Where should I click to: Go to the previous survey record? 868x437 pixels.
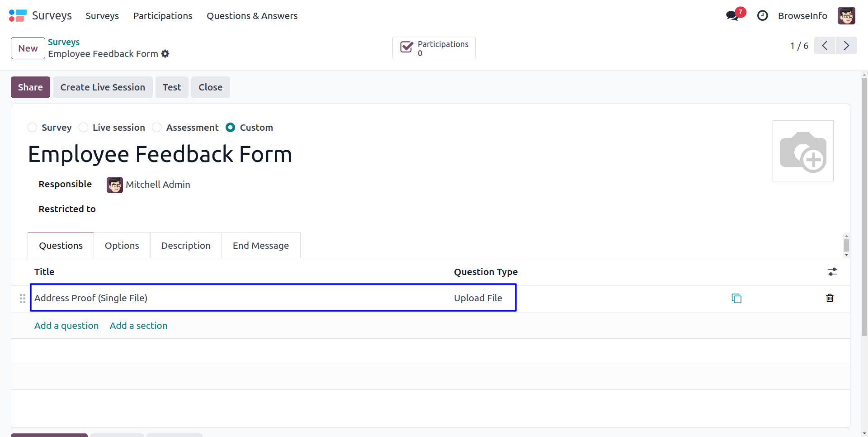(x=825, y=46)
